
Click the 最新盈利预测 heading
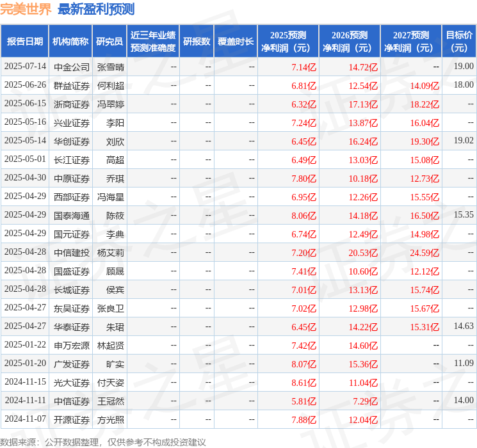(x=96, y=9)
